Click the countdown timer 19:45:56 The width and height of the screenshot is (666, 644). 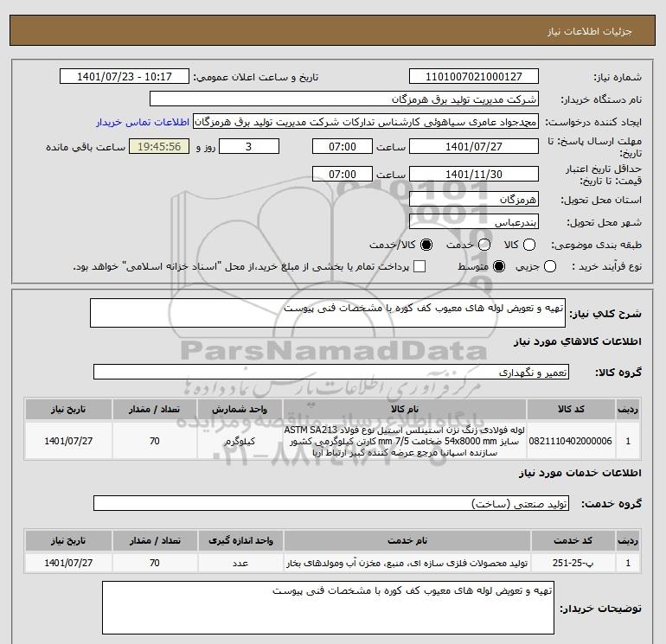(x=159, y=146)
